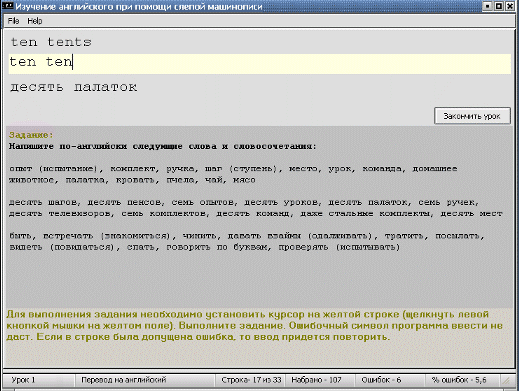Click the 'Закончить урок' button
Viewport: 519px width, 391px height.
coord(472,116)
